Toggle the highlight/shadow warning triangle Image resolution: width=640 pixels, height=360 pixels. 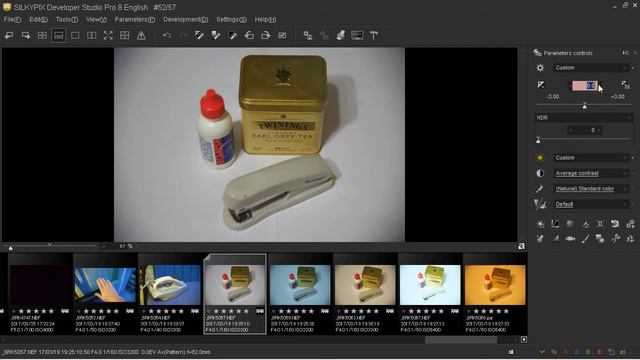141,36
